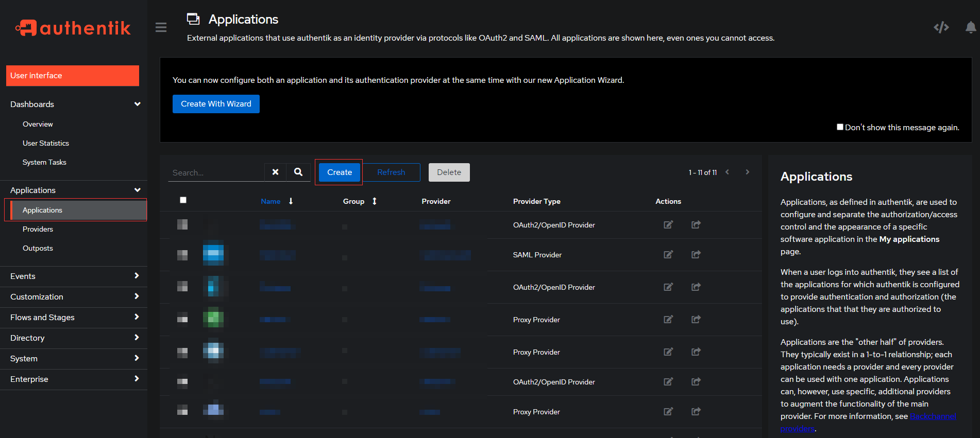Toggle the sidebar hamburger menu
Screen dimensions: 980x438
[161, 27]
